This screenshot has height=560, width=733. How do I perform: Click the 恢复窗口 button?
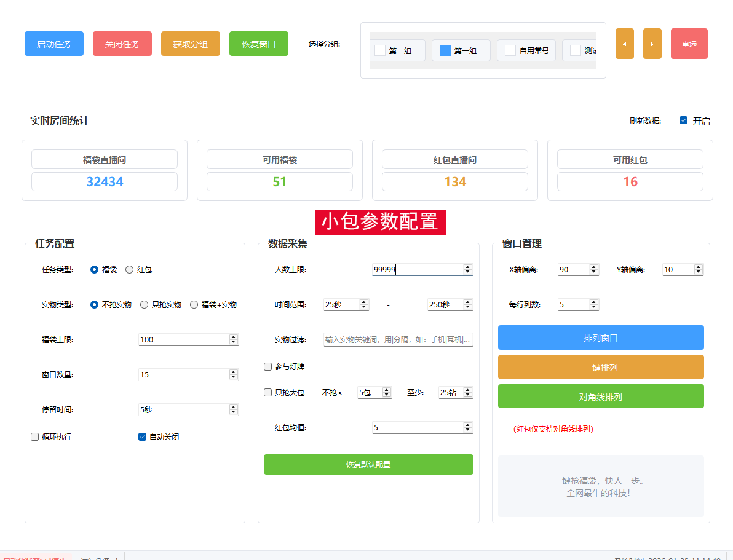click(x=258, y=44)
